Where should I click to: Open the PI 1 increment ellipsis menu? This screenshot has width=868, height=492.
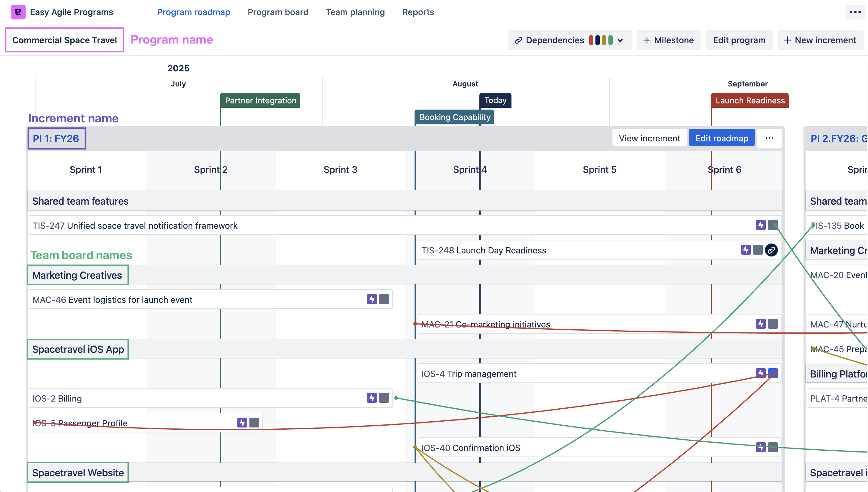769,138
